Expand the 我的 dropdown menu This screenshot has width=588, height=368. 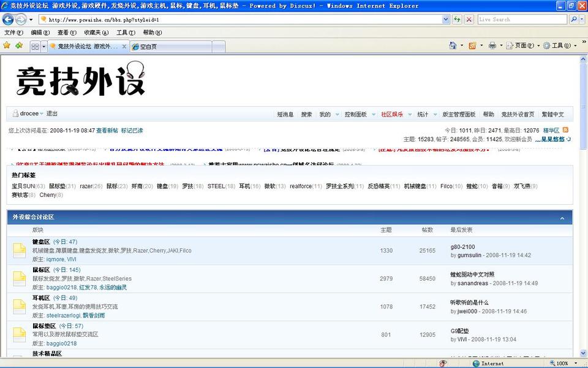tap(337, 115)
